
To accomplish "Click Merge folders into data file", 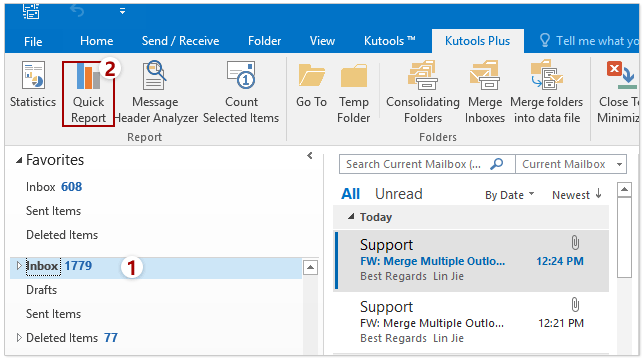I will coord(547,92).
